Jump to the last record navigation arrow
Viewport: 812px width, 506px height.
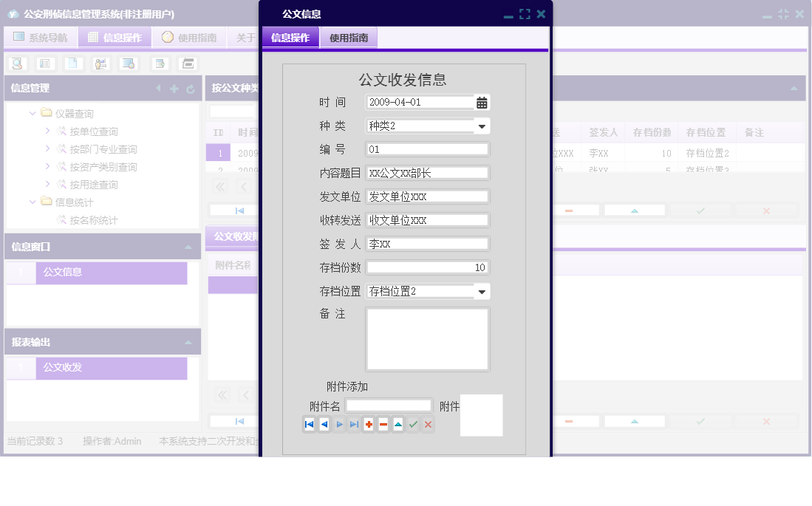point(353,424)
